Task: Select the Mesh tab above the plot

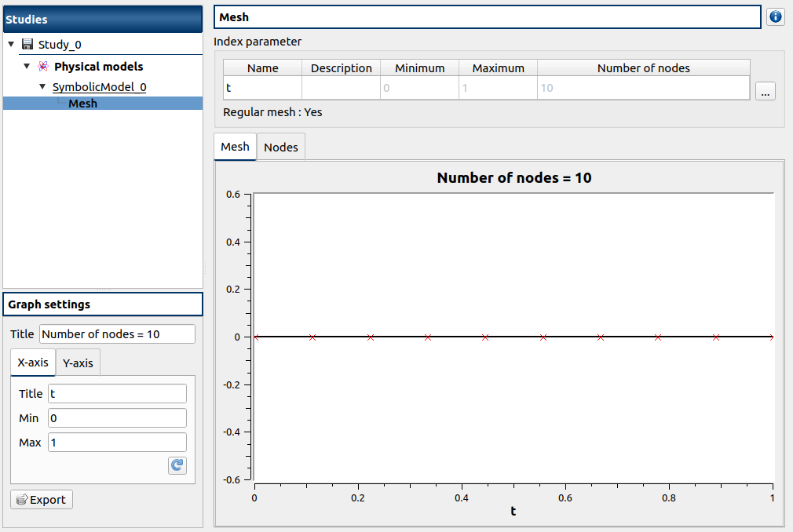Action: click(235, 147)
